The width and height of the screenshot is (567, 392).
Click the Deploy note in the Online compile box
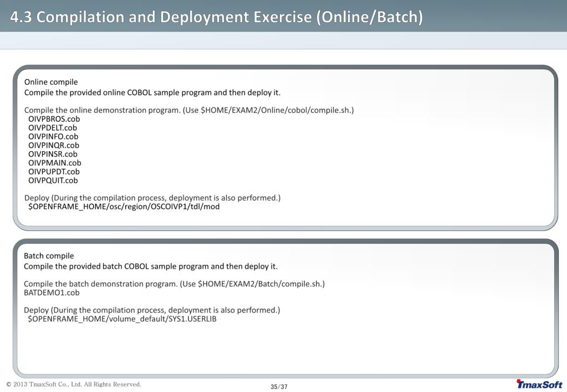pos(152,198)
